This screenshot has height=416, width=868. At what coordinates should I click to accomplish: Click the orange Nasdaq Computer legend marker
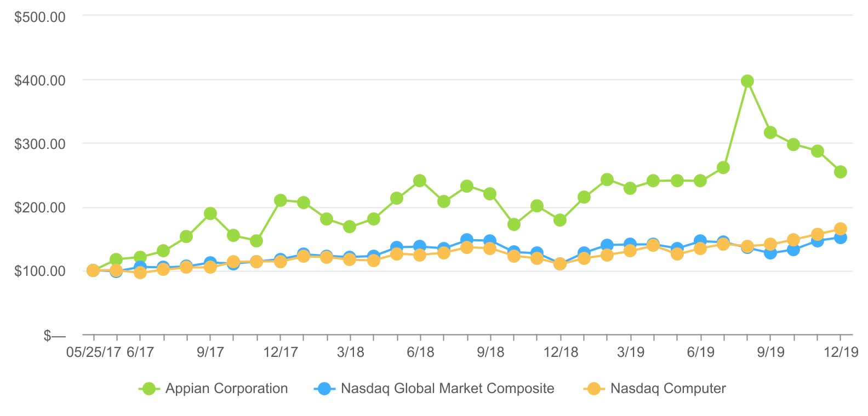(593, 389)
